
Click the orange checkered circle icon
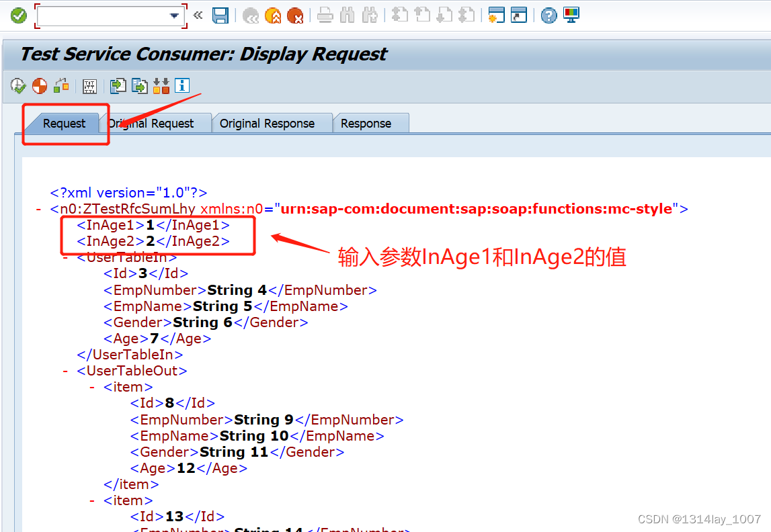click(40, 86)
